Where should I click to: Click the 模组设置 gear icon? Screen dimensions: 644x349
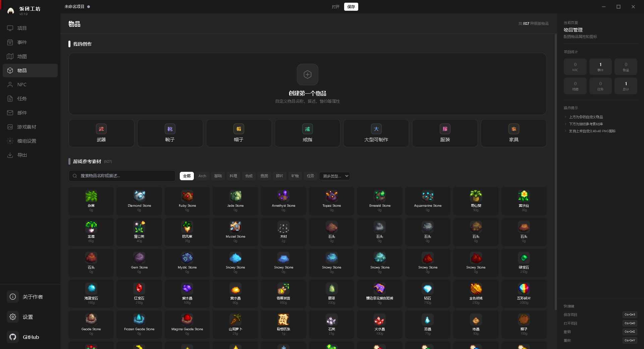[10, 141]
